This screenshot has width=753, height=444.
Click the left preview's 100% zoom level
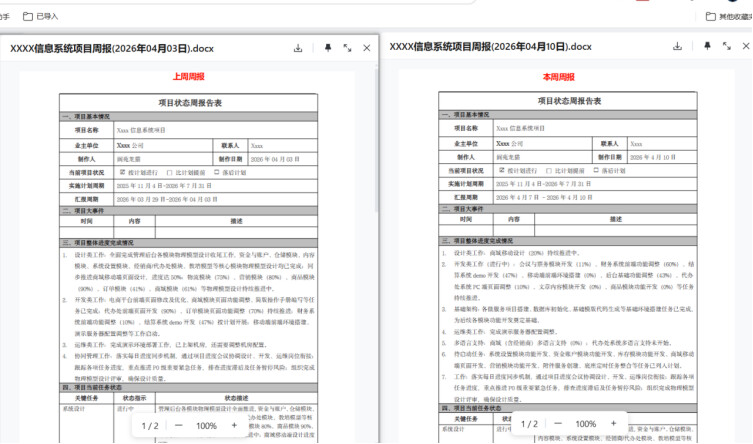coord(206,426)
